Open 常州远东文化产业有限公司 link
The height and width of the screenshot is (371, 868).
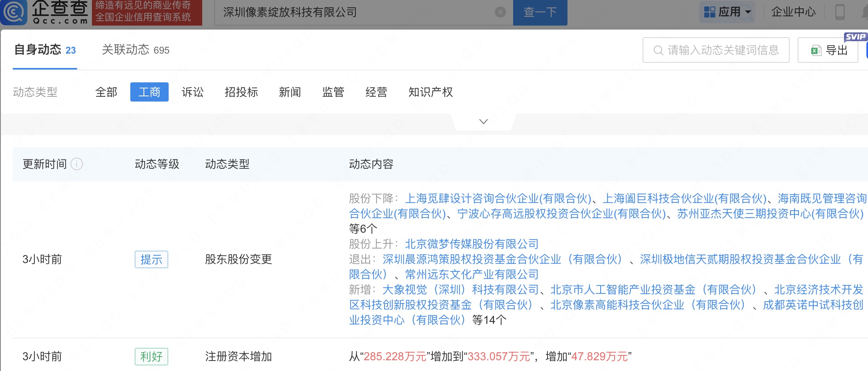(472, 274)
